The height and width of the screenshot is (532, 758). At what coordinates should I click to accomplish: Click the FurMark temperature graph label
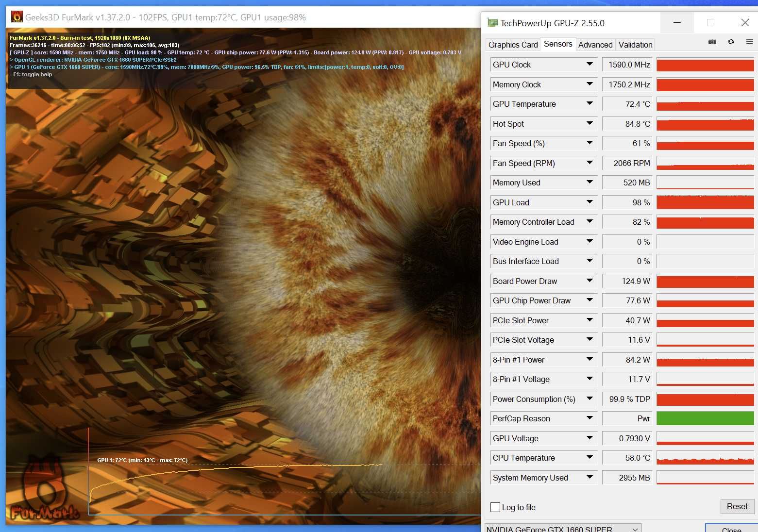tap(142, 460)
